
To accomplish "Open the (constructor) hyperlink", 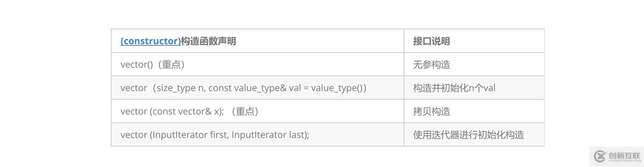I will tap(151, 41).
